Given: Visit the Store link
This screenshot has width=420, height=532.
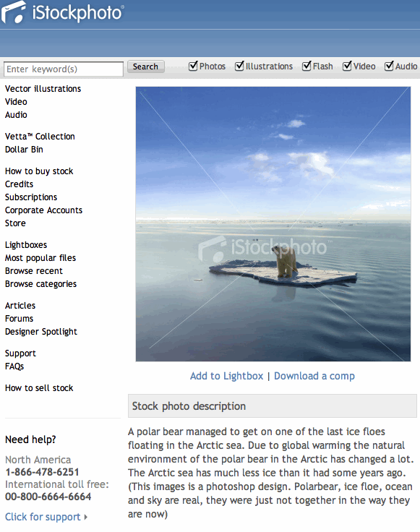Looking at the screenshot, I should [x=15, y=223].
